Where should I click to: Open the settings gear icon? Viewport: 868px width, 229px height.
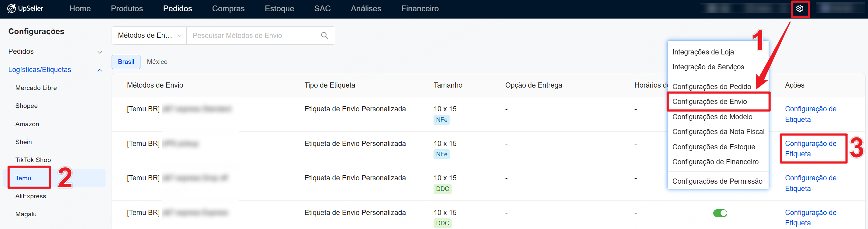[800, 9]
